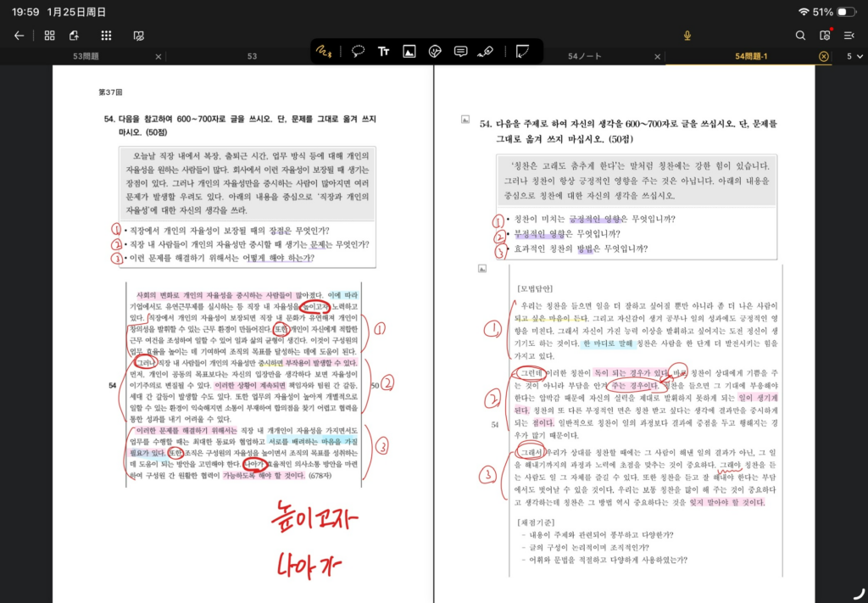
Task: Choose the lasso selection tool
Action: click(358, 51)
